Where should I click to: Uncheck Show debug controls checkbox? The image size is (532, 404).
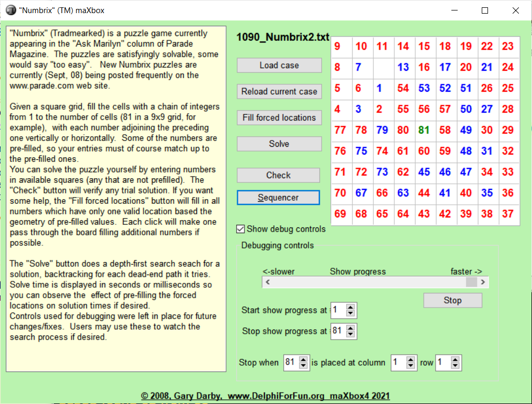pyautogui.click(x=241, y=229)
